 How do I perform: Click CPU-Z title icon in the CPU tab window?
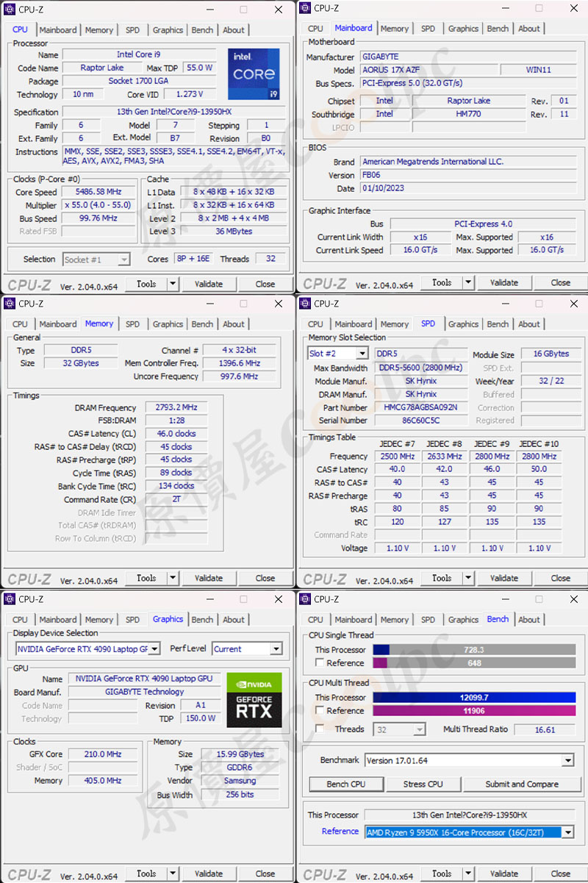coord(10,10)
